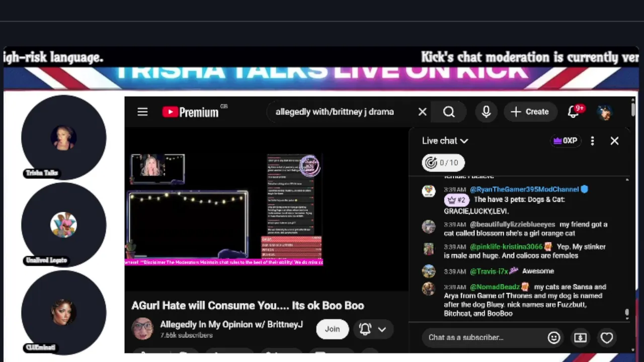The width and height of the screenshot is (644, 362).
Task: Click the Super Chat dollar icon
Action: tap(580, 337)
